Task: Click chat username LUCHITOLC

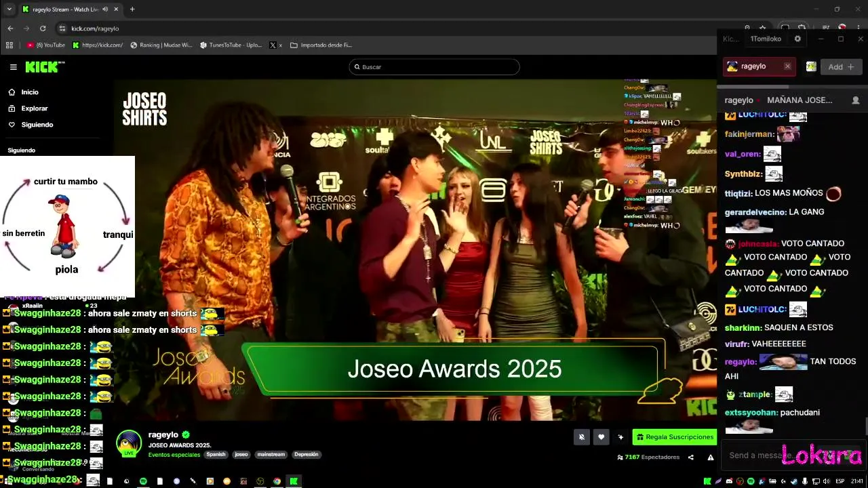Action: tap(762, 310)
